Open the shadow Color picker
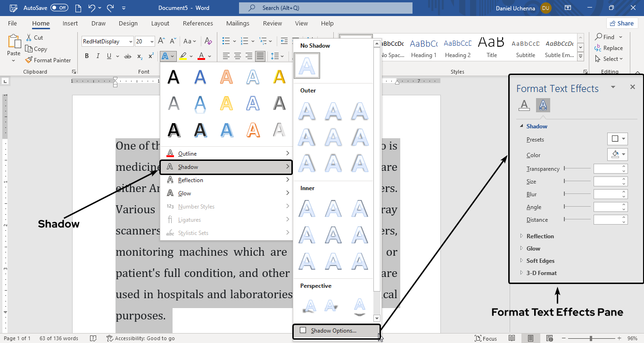 617,154
